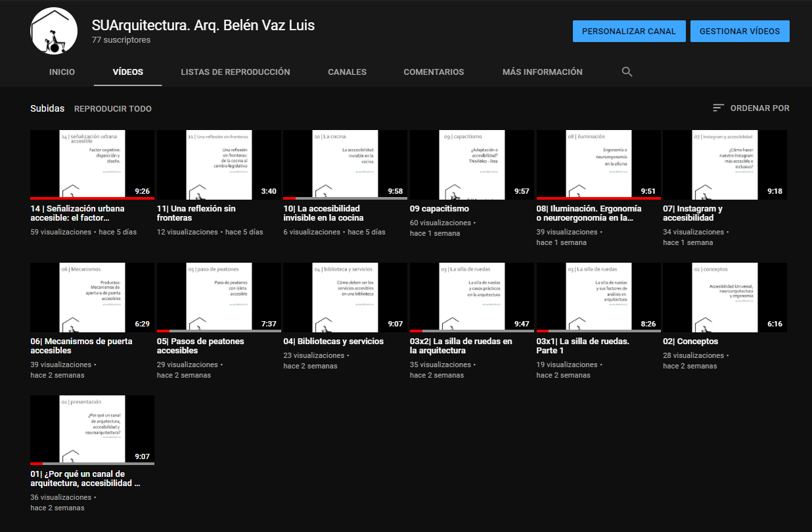Open the 09 capacitismo video title
The image size is (812, 532).
click(x=440, y=209)
